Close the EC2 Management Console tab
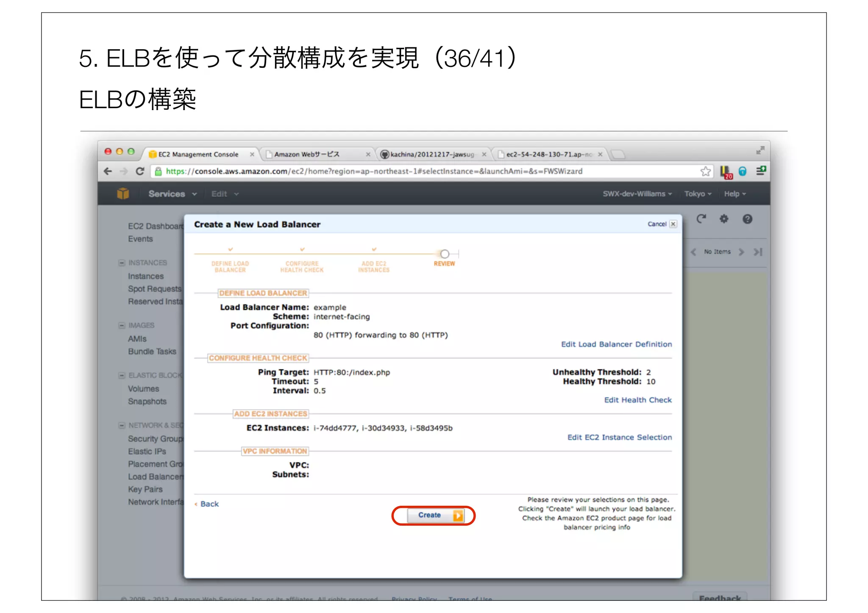This screenshot has width=868, height=613. (x=252, y=154)
